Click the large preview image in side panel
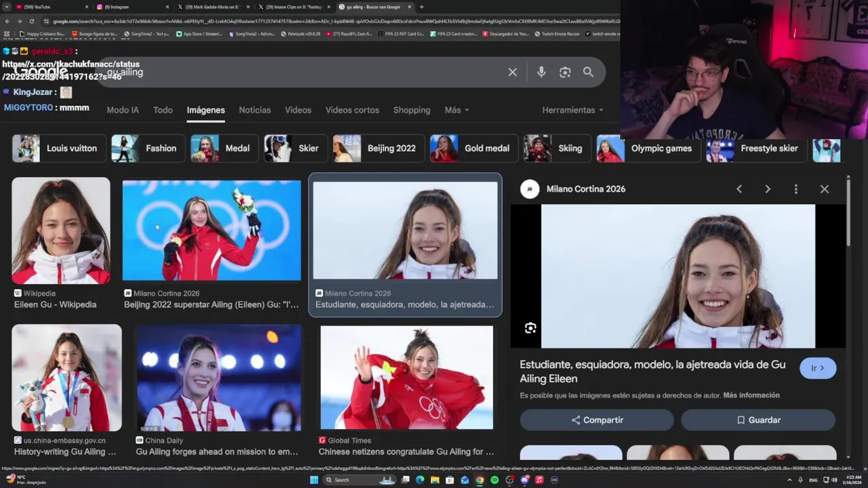 (678, 276)
